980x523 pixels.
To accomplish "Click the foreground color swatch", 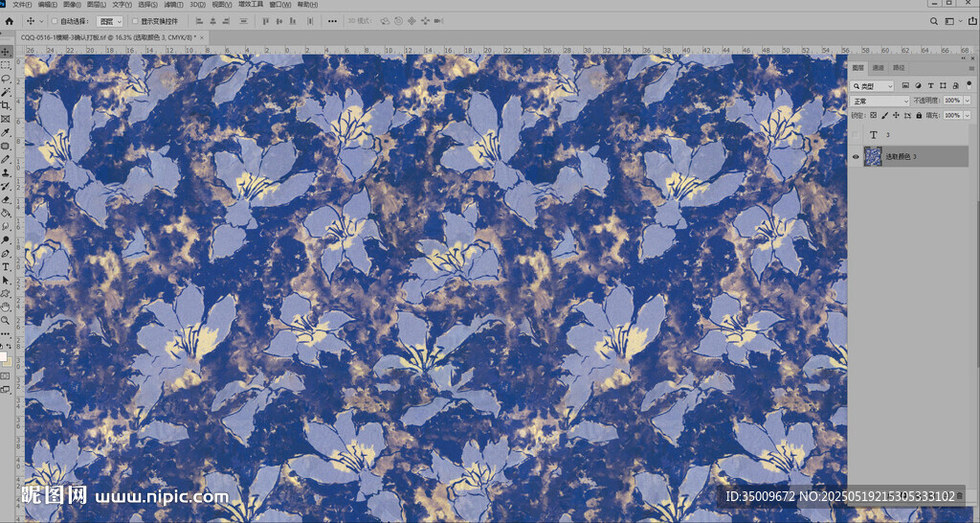I will tap(3, 357).
